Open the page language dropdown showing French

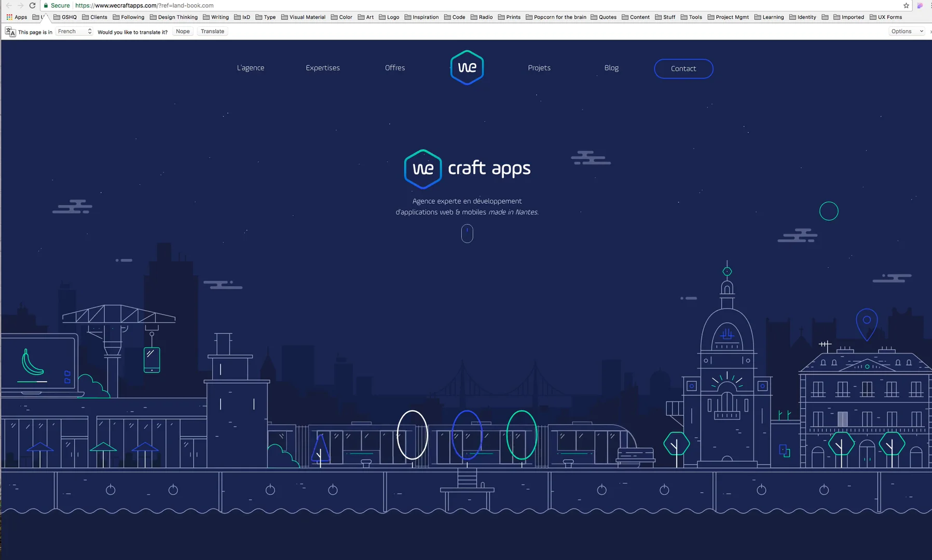pos(74,31)
